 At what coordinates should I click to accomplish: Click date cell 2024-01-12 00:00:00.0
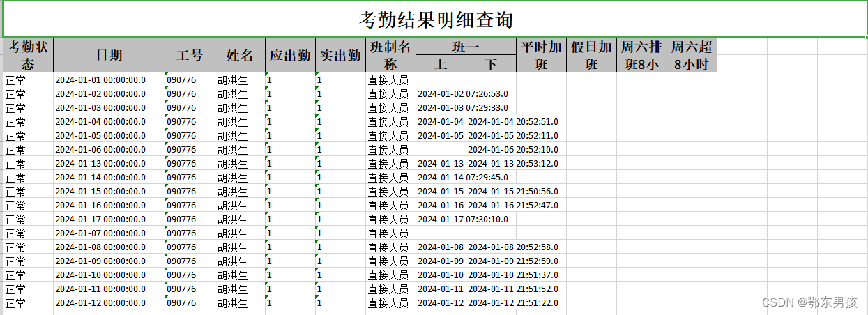[109, 302]
